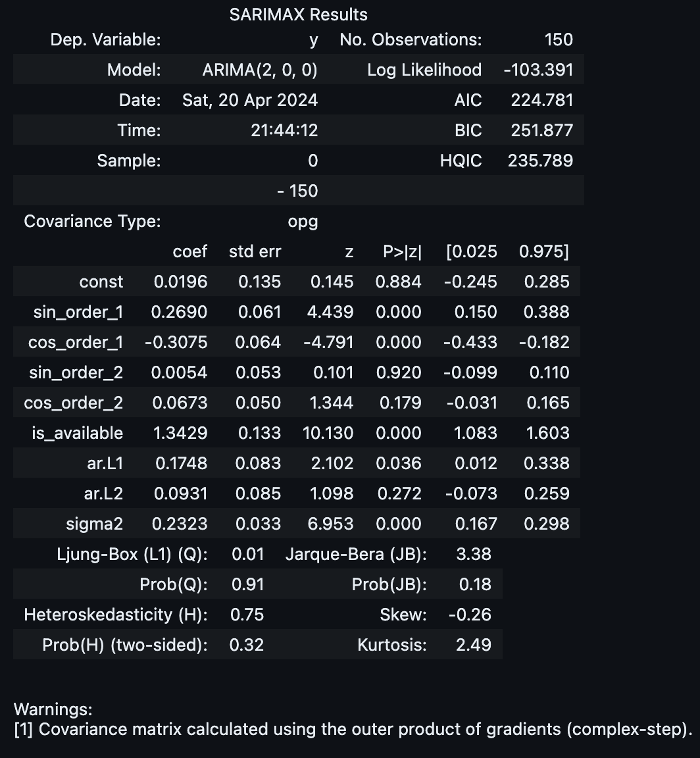Image resolution: width=700 pixels, height=758 pixels.
Task: Select the HQIC value 235.789
Action: click(x=541, y=161)
